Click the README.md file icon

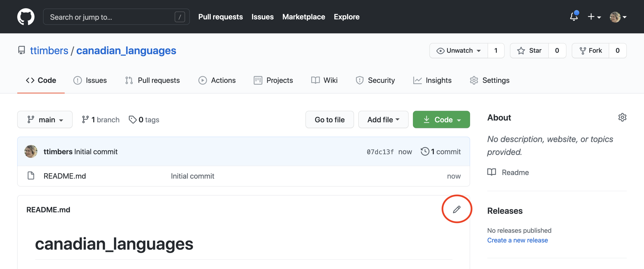coord(31,176)
